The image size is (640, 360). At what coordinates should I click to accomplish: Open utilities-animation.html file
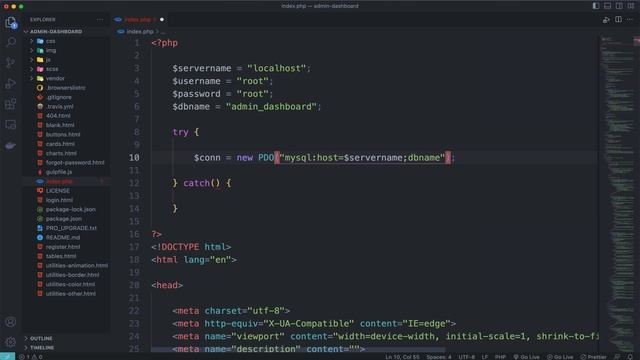(65, 266)
